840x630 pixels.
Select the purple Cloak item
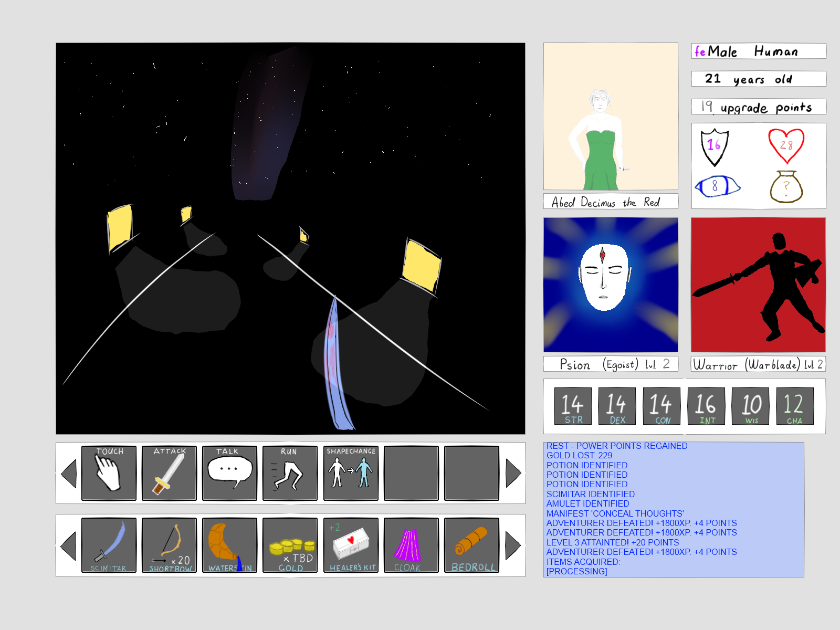click(411, 545)
